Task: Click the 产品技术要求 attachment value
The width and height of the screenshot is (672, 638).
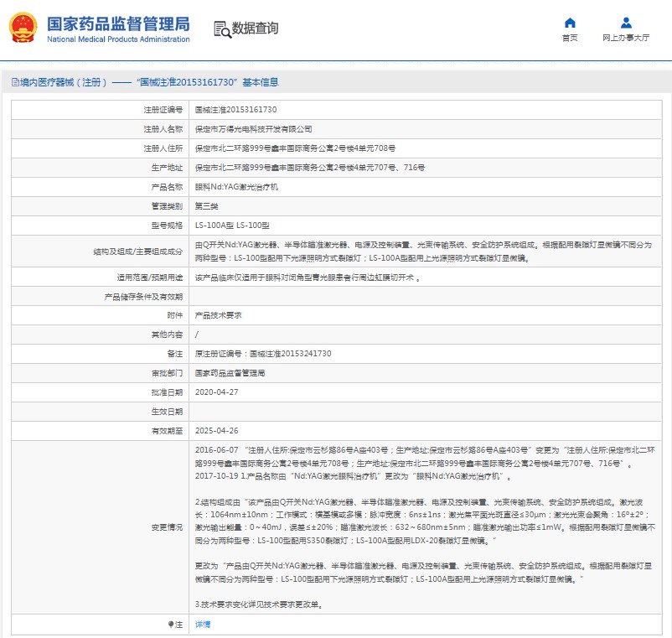Action: coord(218,315)
